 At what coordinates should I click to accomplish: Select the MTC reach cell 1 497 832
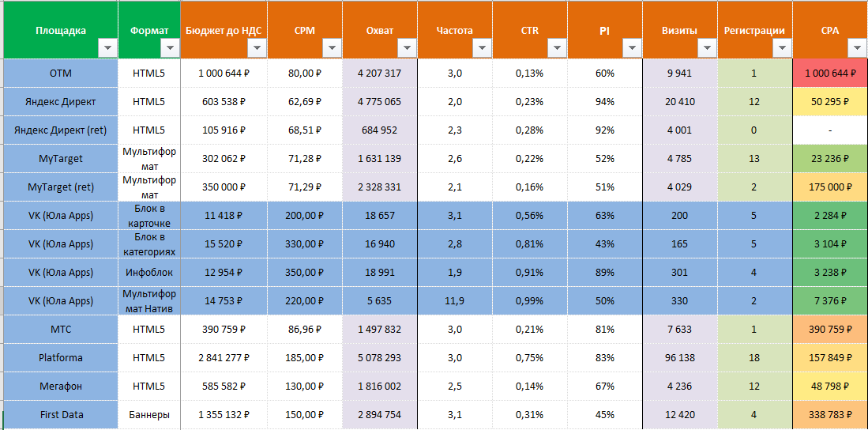pos(379,330)
